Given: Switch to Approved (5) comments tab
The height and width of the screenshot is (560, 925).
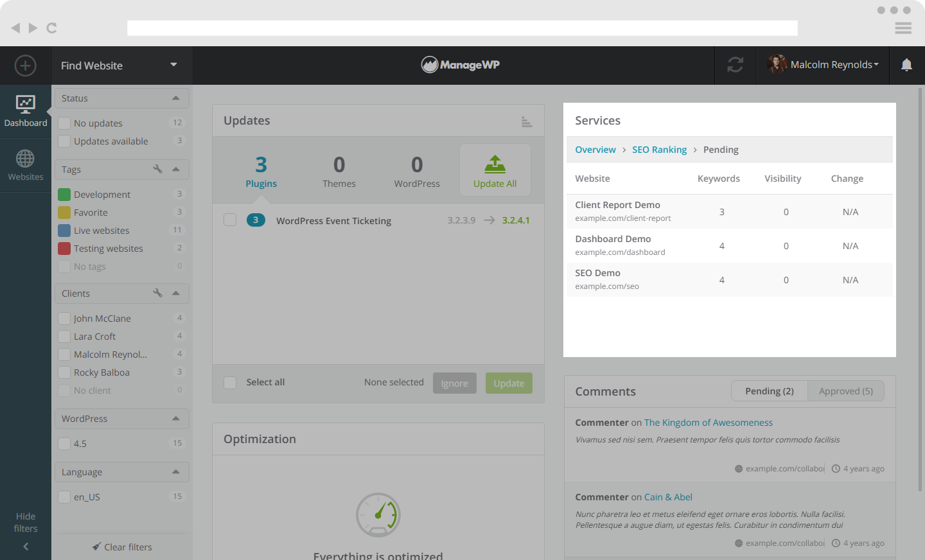Looking at the screenshot, I should tap(845, 391).
